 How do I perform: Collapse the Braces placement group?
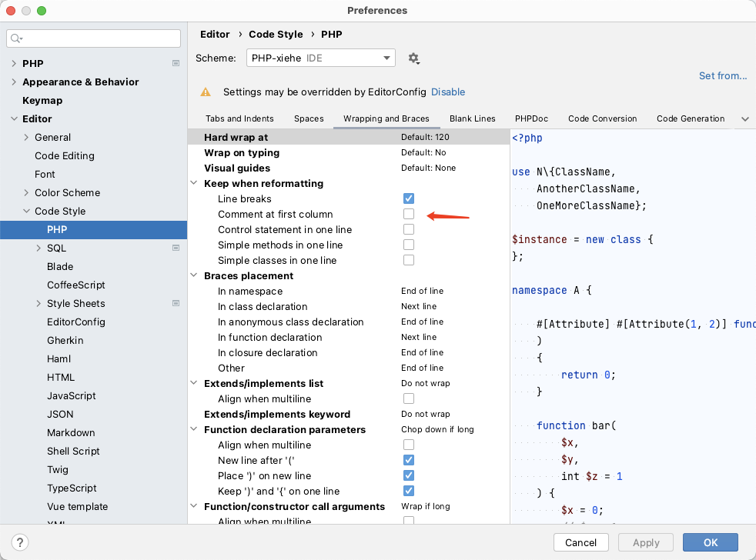(194, 276)
